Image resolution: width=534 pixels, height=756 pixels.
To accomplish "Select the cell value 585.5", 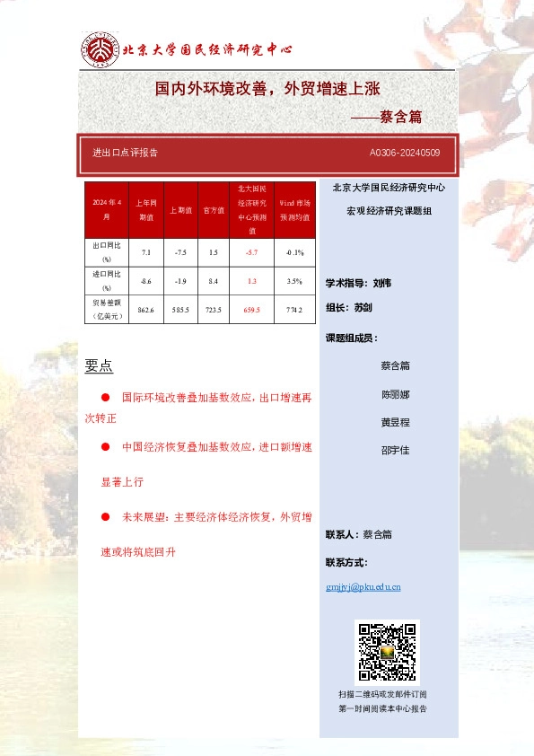I will [x=180, y=310].
